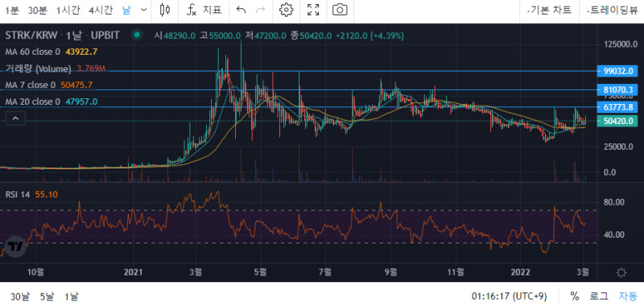Toggle percent scale mode
The image size is (644, 307).
(575, 296)
